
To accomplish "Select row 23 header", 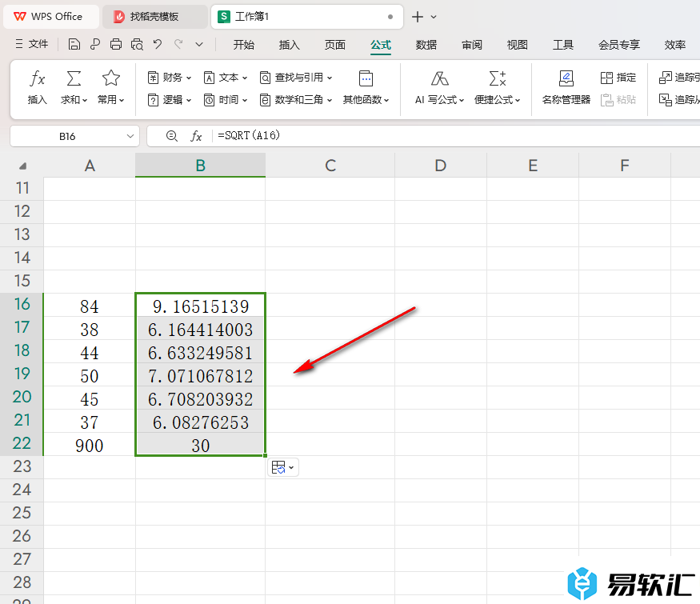I will [x=22, y=467].
